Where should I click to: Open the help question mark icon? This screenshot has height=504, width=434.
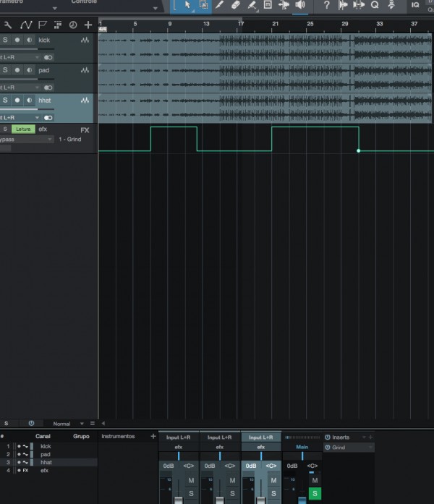[x=326, y=5]
